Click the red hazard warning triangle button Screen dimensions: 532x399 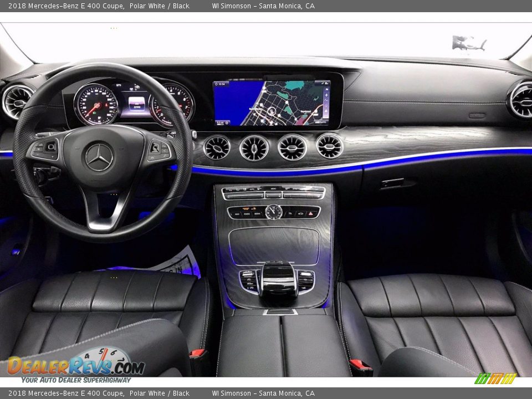311,214
